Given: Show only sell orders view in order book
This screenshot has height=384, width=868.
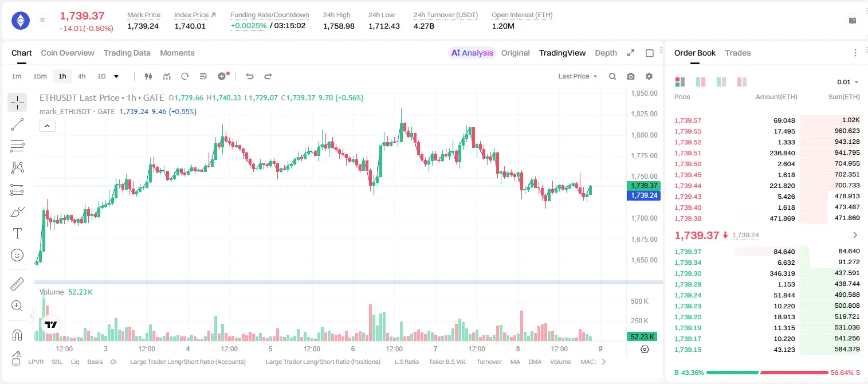Looking at the screenshot, I should [x=742, y=82].
